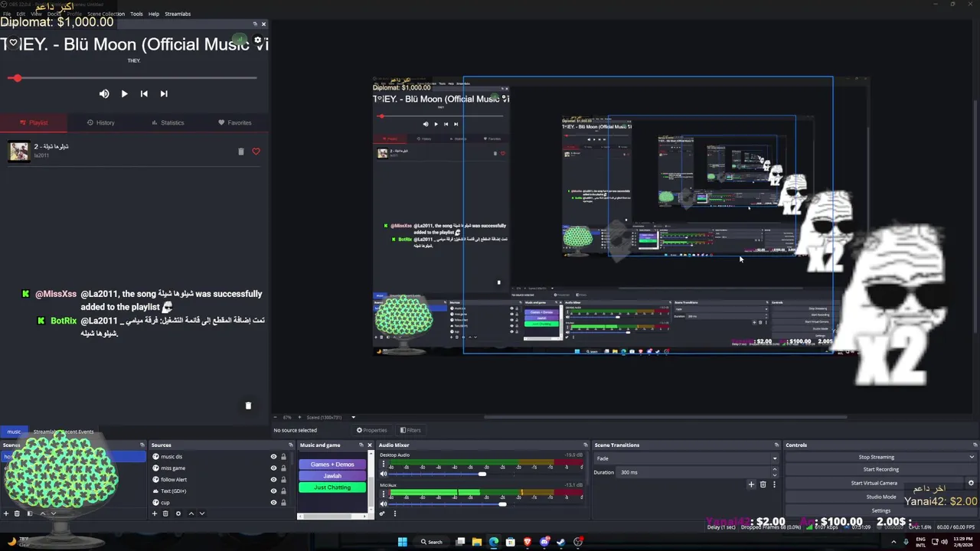Image resolution: width=980 pixels, height=551 pixels.
Task: Unlock the music dis source
Action: click(x=283, y=457)
